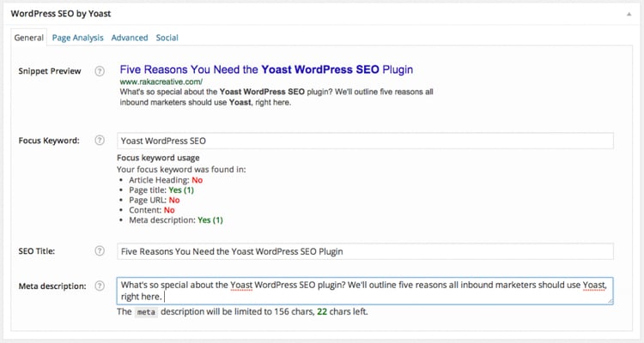Open help icon next to Meta description
The width and height of the screenshot is (644, 343).
point(100,286)
